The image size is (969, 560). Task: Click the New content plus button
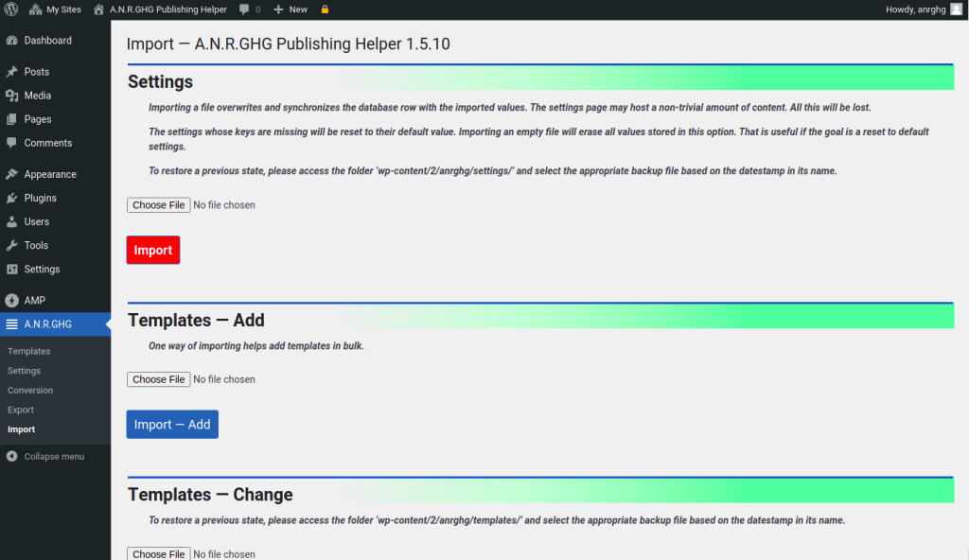point(291,9)
